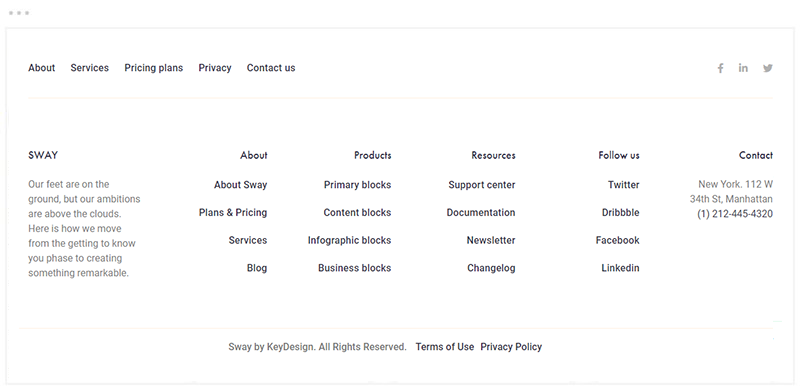Open the Infographic blocks link
The height and width of the screenshot is (390, 800).
pyautogui.click(x=349, y=240)
